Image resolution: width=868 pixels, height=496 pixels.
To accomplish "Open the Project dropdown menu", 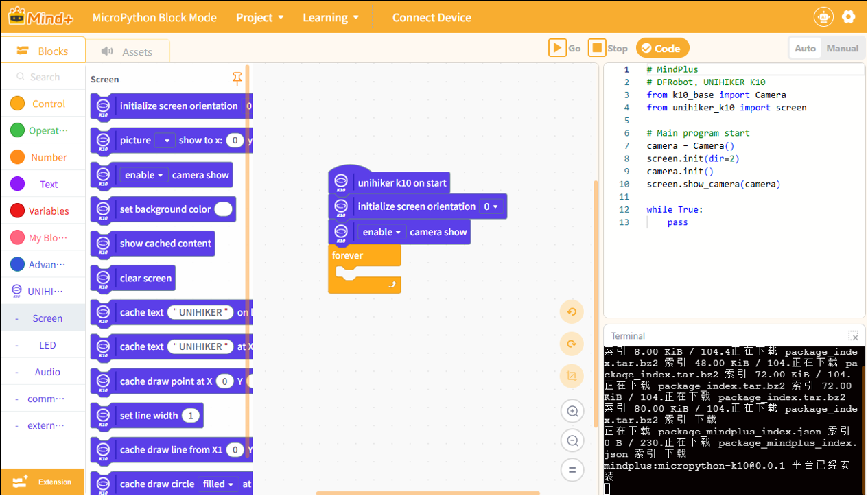I will coord(260,18).
